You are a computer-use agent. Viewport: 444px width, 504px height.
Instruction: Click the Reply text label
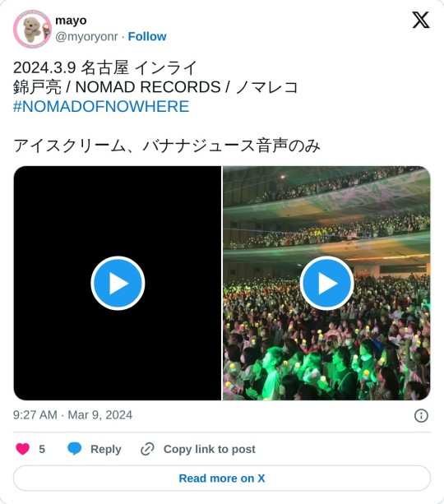[106, 449]
